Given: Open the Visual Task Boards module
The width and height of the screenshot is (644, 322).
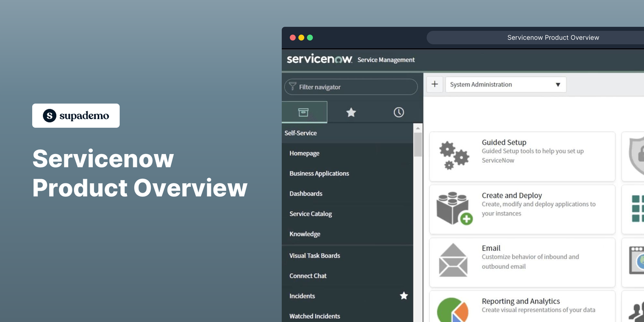Looking at the screenshot, I should click(314, 255).
